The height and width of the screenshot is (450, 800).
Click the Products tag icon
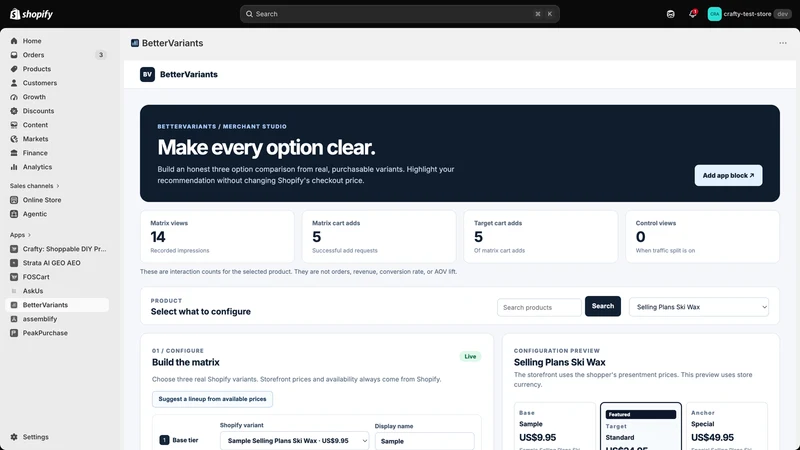(x=14, y=69)
